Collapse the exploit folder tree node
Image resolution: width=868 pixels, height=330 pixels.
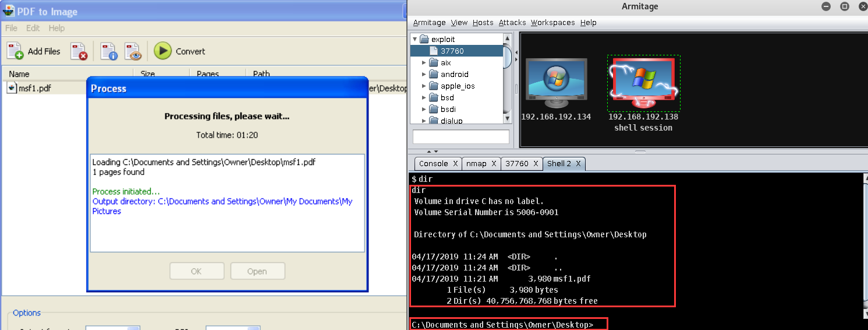[414, 39]
